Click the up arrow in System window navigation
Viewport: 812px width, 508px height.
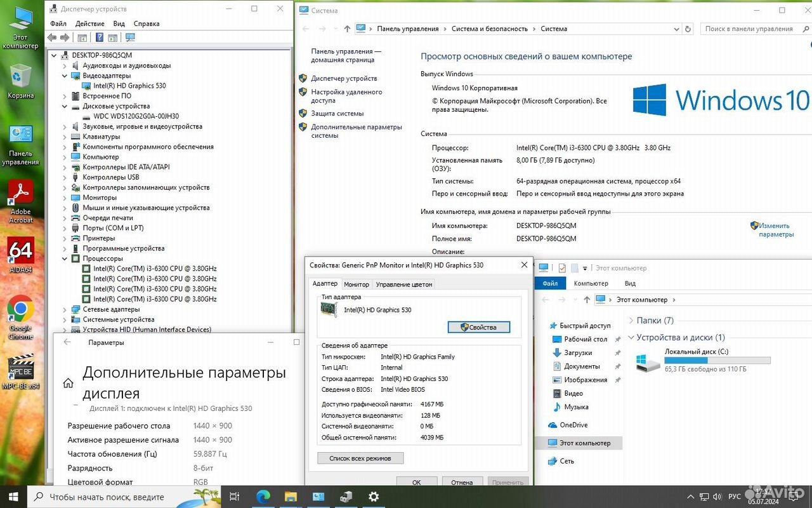click(x=347, y=29)
